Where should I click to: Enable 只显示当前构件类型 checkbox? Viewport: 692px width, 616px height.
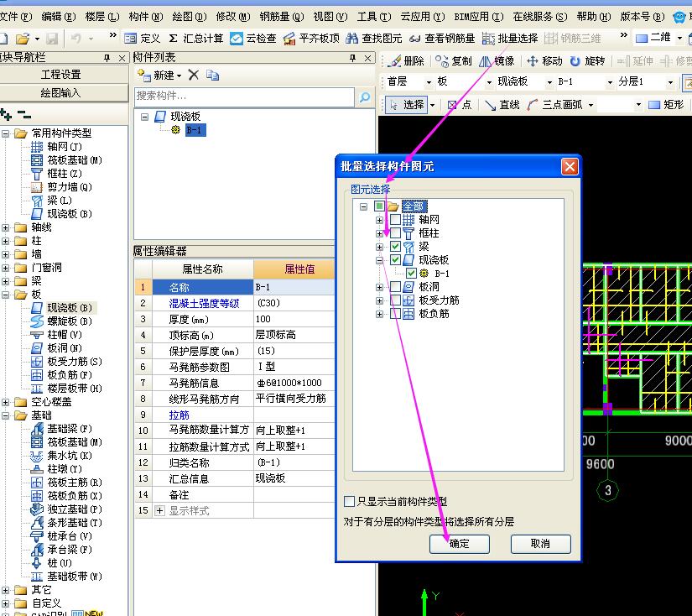pos(349,501)
